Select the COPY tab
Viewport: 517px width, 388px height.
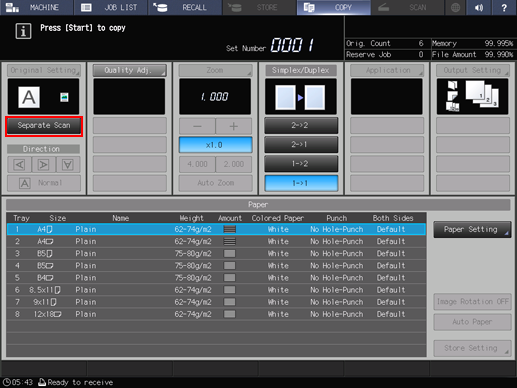pos(333,7)
